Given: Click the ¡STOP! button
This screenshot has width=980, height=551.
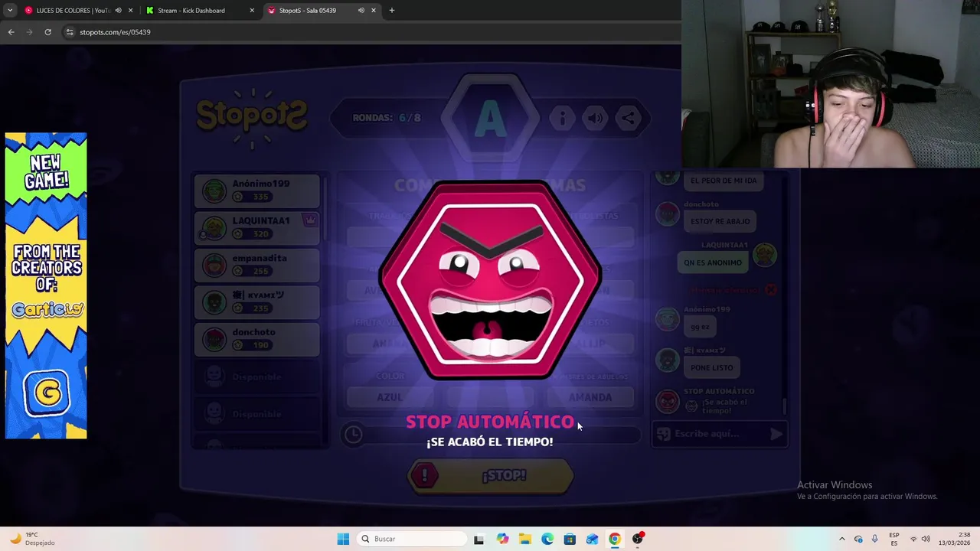Looking at the screenshot, I should pyautogui.click(x=490, y=476).
